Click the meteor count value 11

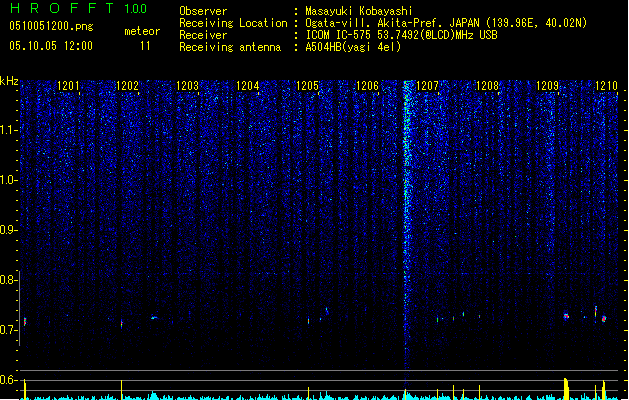[145, 46]
